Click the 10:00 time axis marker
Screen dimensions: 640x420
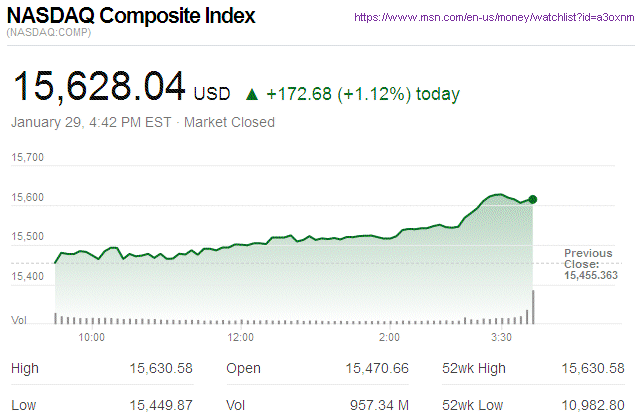(x=91, y=337)
